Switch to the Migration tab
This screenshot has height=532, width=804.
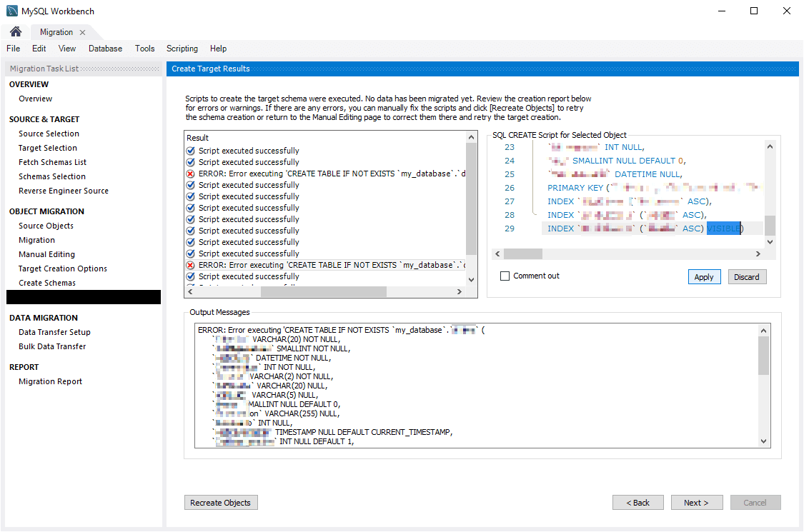tap(56, 32)
